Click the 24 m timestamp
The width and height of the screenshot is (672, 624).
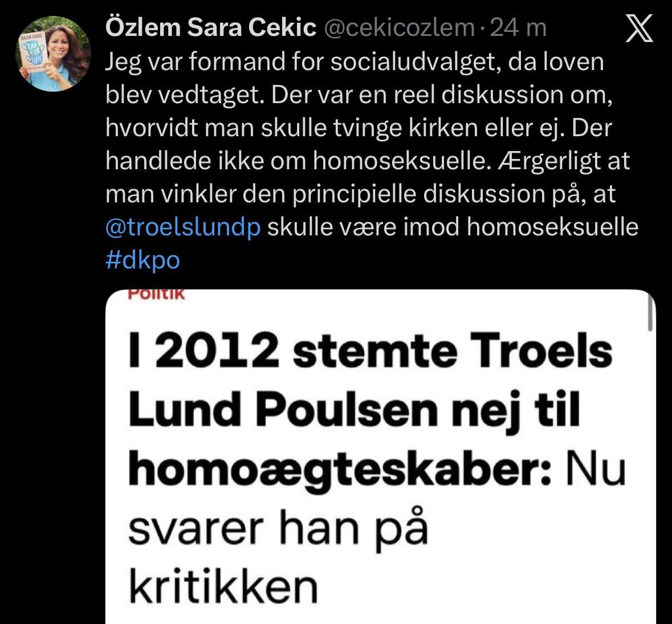tap(518, 28)
